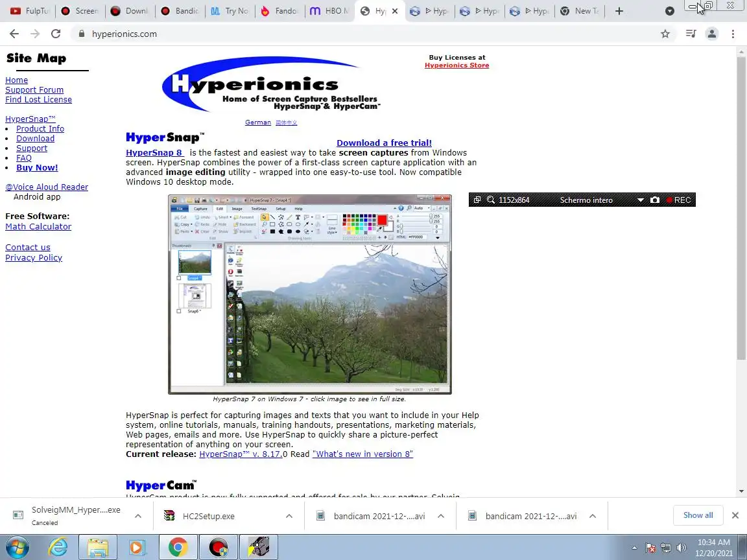
Task: Launch Internet Explorer from taskbar
Action: coord(58,547)
